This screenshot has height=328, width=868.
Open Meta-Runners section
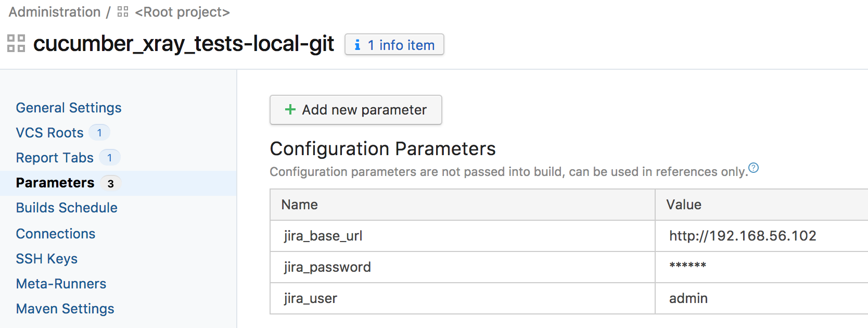[x=61, y=284]
